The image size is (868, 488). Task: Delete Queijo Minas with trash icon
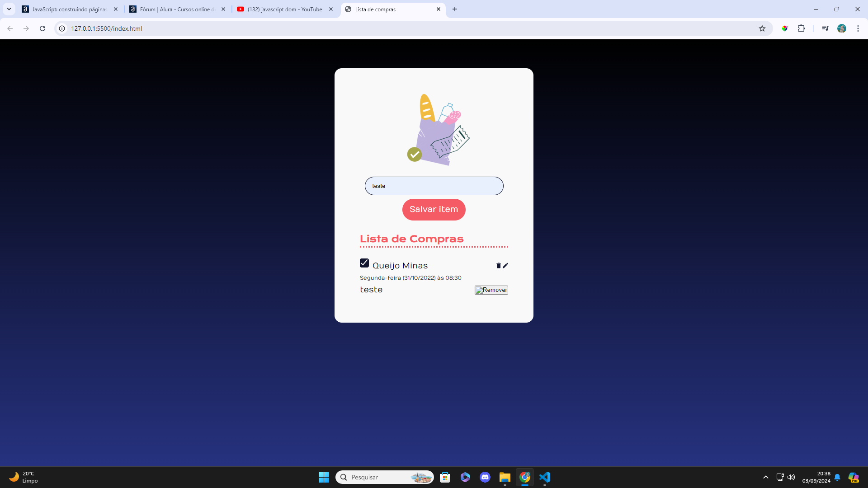(499, 266)
